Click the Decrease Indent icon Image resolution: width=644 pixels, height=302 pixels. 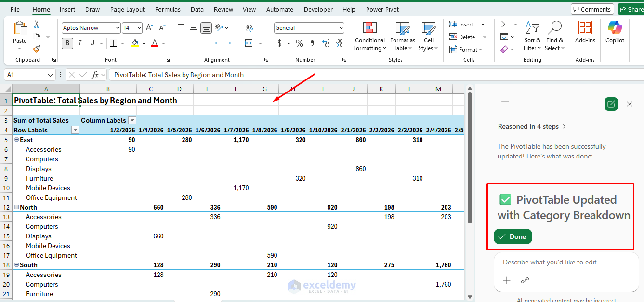[x=218, y=43]
